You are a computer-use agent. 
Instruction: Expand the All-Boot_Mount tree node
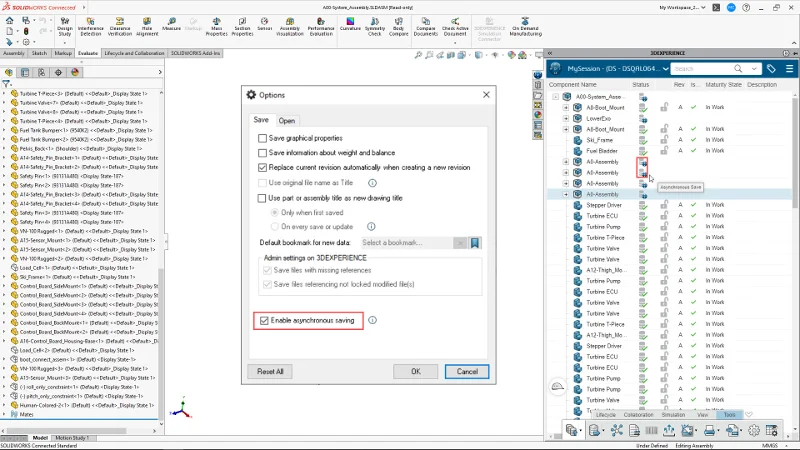[x=566, y=107]
